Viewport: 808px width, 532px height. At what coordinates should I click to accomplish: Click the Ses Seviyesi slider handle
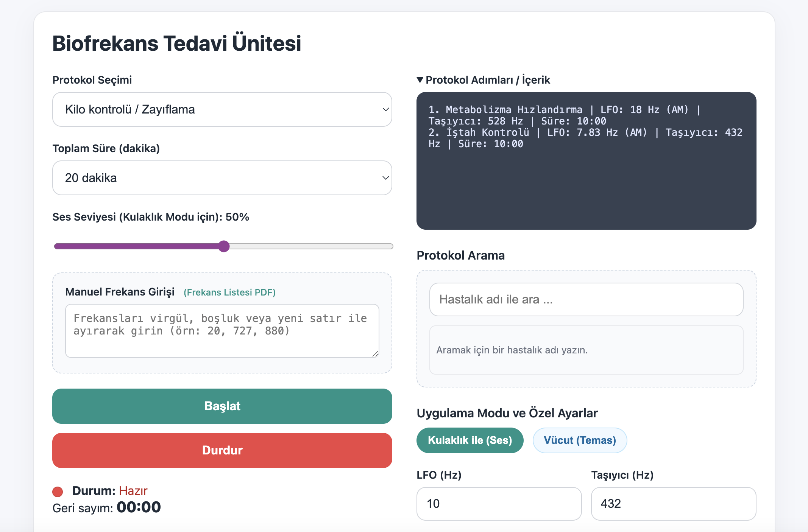tap(224, 246)
